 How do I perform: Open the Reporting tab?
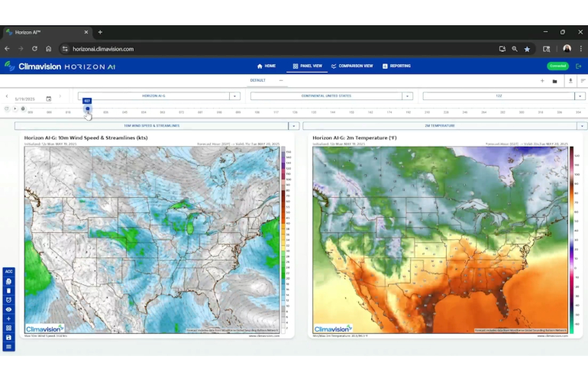point(396,66)
